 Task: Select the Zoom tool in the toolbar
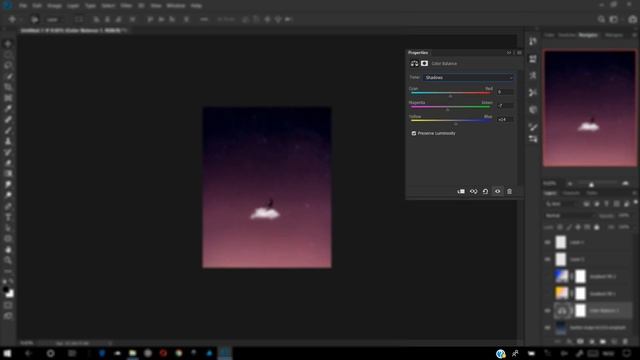(8, 260)
